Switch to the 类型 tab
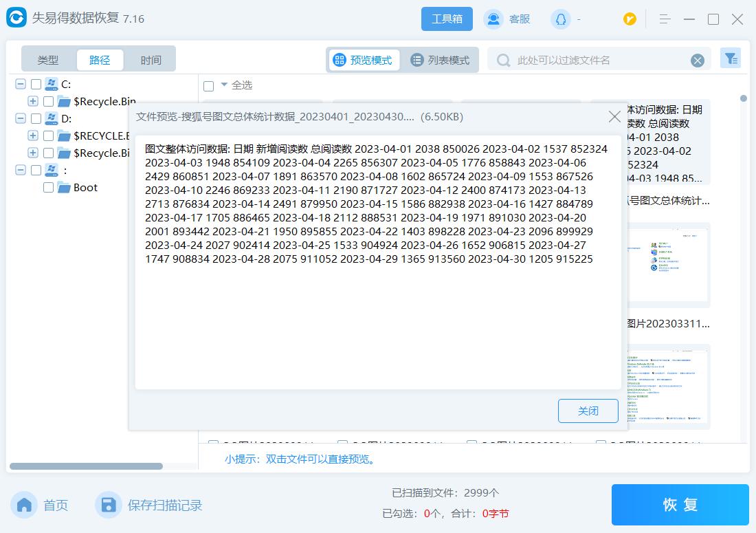Screen dimensions: 756x533 (47, 60)
